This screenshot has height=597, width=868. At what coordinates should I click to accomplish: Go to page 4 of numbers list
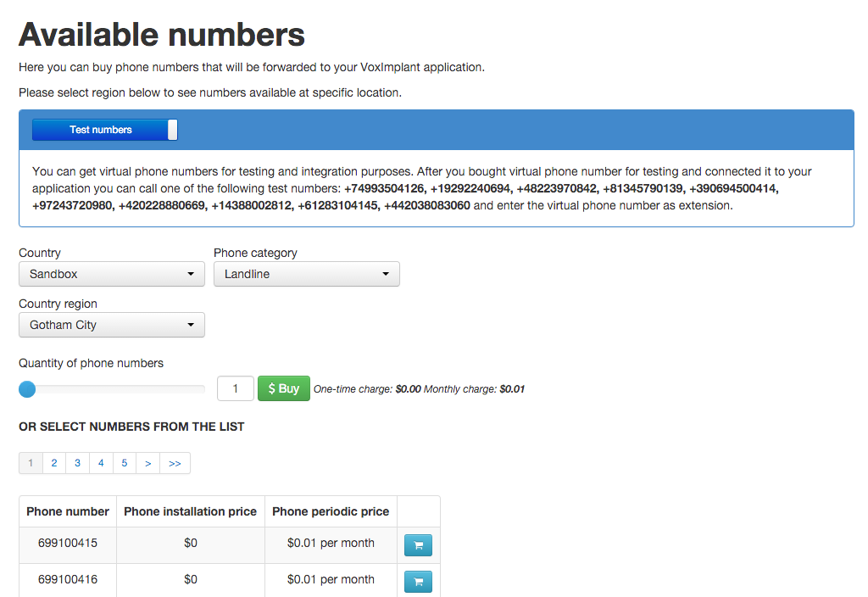(101, 463)
